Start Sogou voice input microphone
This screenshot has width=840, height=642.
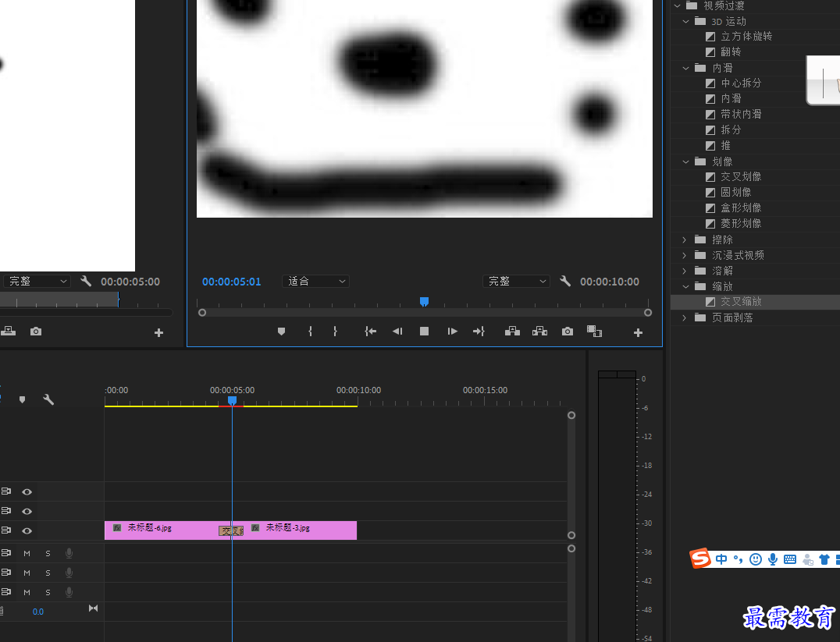(x=773, y=559)
